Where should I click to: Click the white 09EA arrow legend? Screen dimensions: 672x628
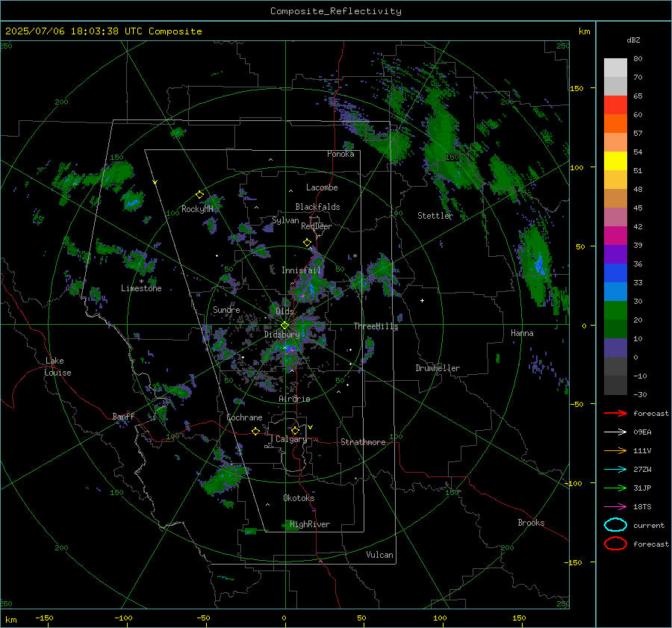615,432
